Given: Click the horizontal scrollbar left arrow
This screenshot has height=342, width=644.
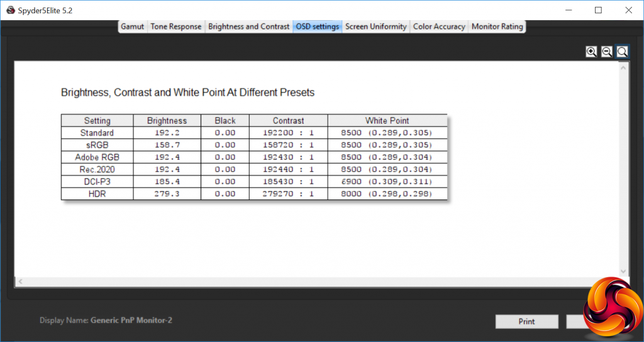Looking at the screenshot, I should coord(20,282).
